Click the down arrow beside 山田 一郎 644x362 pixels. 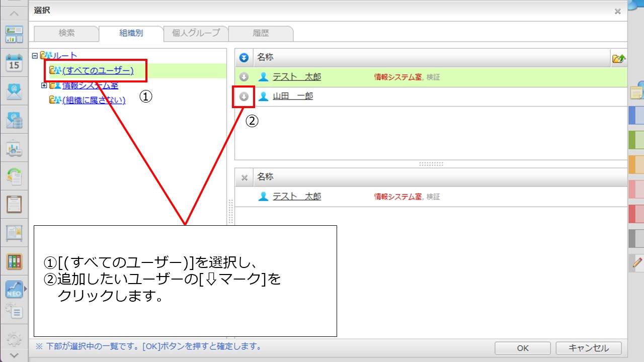(244, 97)
